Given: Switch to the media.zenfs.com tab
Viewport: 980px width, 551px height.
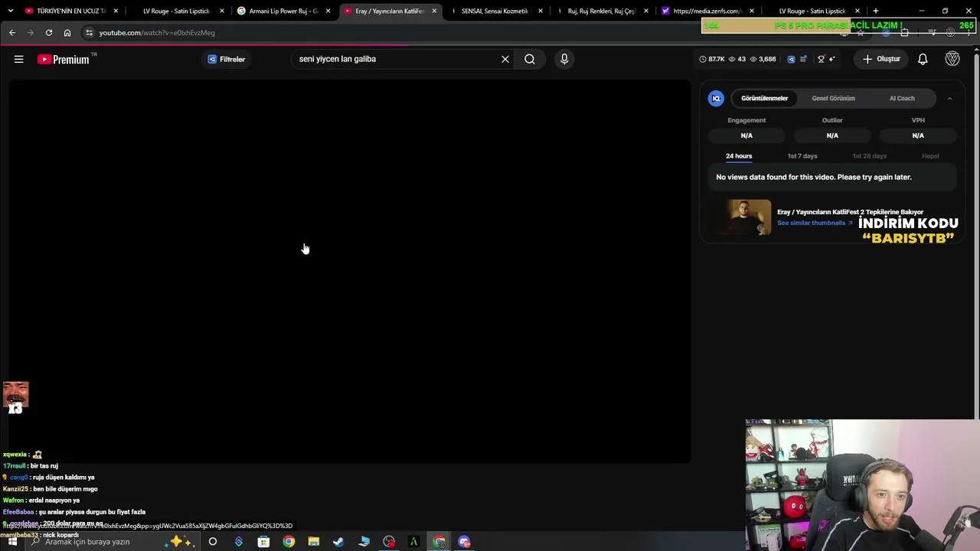Looking at the screenshot, I should [707, 11].
